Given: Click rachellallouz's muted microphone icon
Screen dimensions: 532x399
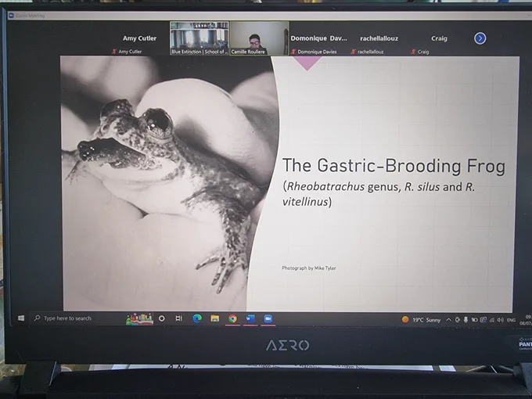Looking at the screenshot, I should (354, 52).
